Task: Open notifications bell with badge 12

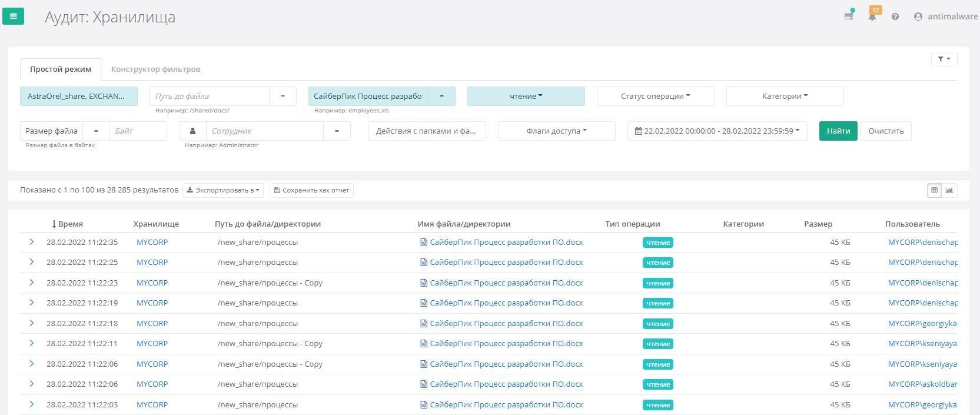Action: [x=872, y=16]
